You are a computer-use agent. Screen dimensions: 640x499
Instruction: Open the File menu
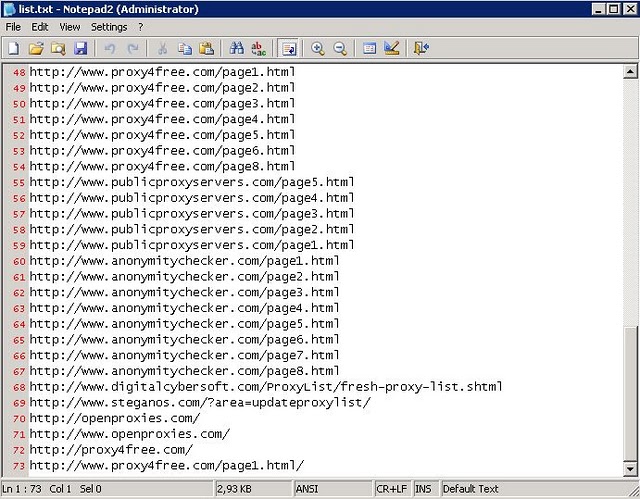pos(13,27)
